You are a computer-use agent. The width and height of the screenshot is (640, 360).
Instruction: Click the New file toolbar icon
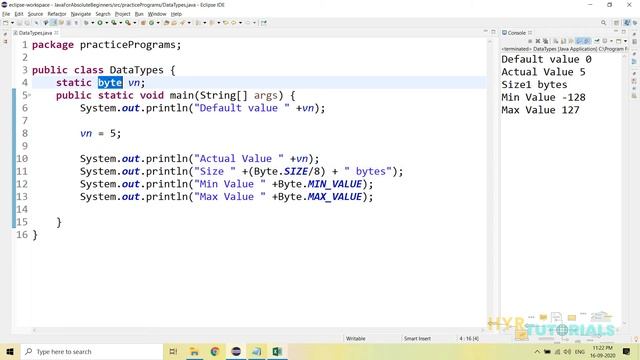[5, 23]
